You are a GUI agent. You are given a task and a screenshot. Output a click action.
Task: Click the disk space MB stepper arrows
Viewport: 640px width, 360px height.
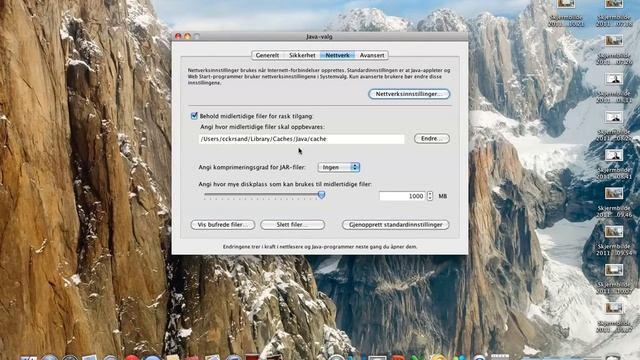click(430, 196)
